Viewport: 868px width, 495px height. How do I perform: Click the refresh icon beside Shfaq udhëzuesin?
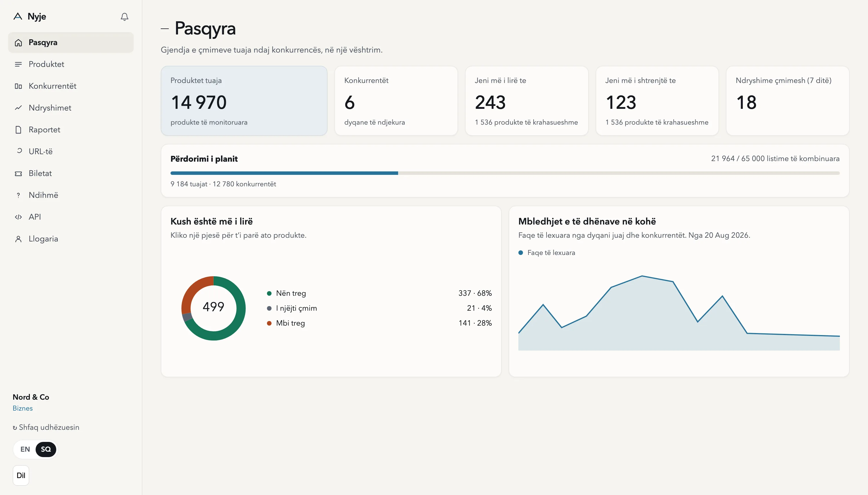[x=15, y=428]
